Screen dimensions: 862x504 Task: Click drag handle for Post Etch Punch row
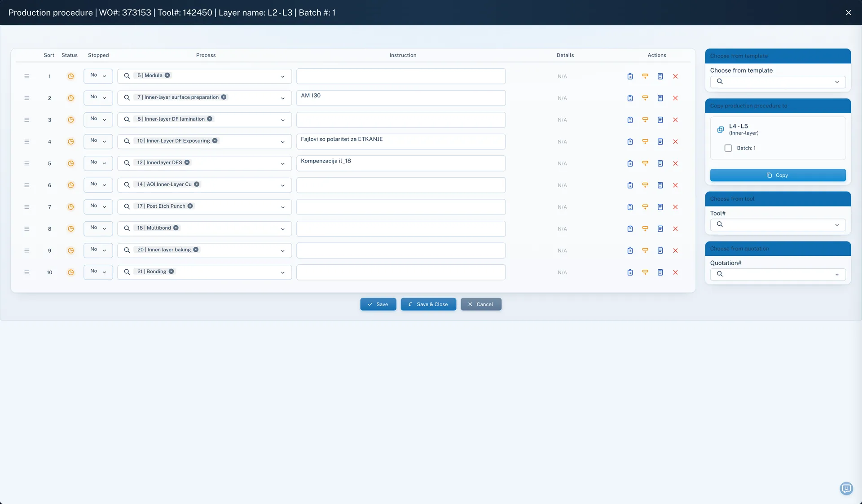(x=27, y=207)
